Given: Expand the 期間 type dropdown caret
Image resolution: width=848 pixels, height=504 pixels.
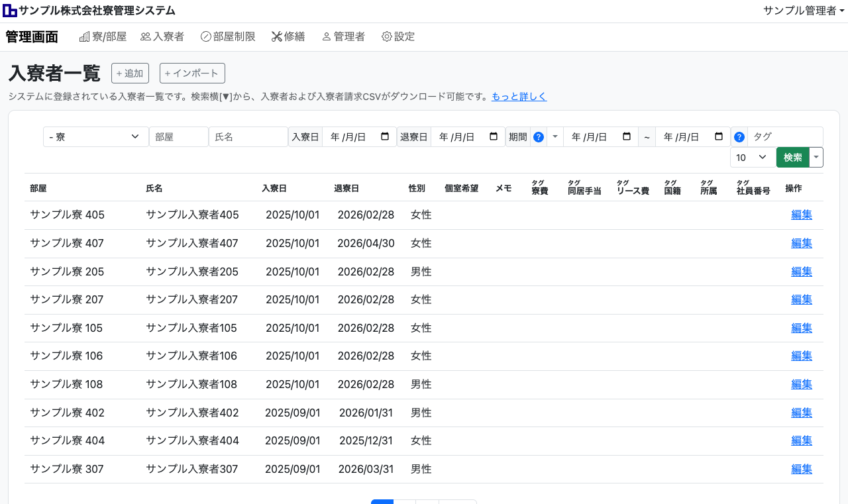Looking at the screenshot, I should coord(555,137).
